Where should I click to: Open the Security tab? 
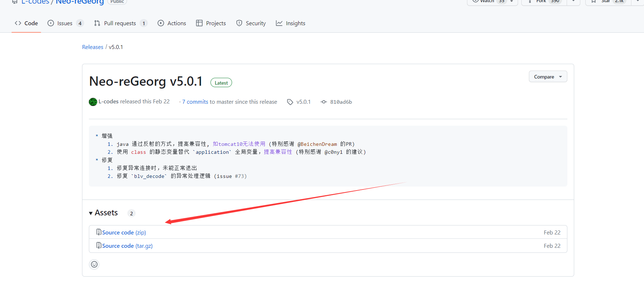click(x=251, y=23)
